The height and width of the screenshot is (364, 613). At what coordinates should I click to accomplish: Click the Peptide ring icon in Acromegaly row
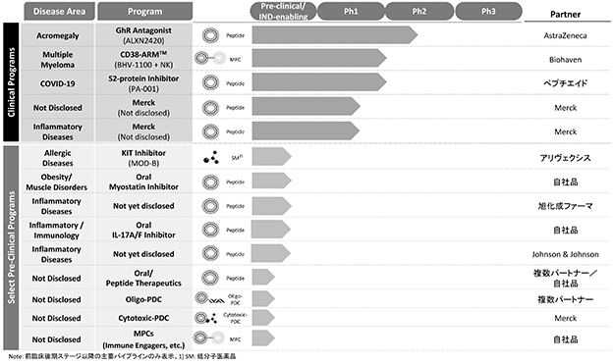tap(210, 35)
